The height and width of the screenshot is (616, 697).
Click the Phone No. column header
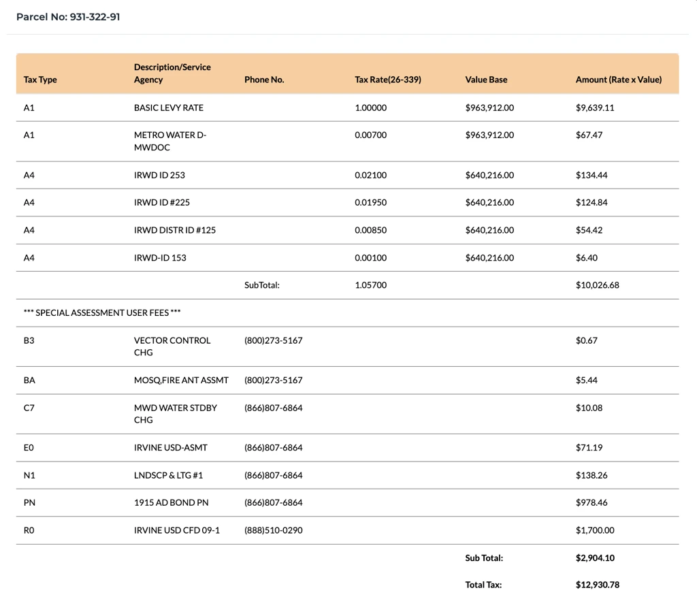coord(264,80)
